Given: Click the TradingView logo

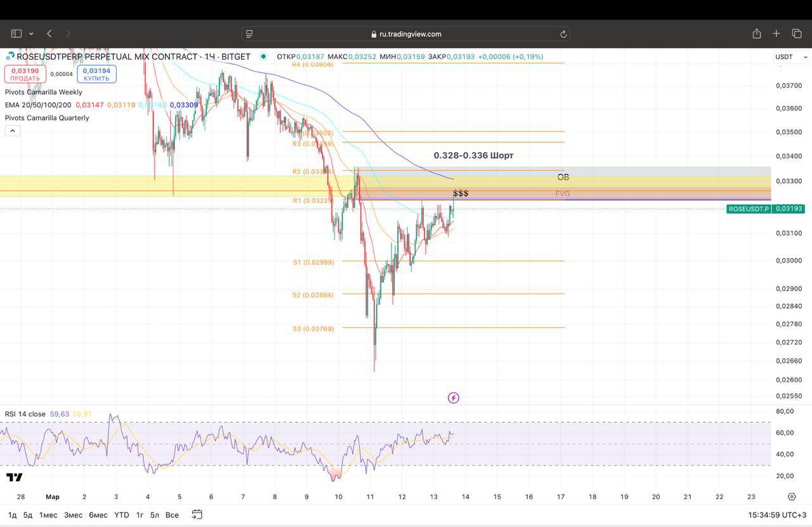Looking at the screenshot, I should [15, 477].
